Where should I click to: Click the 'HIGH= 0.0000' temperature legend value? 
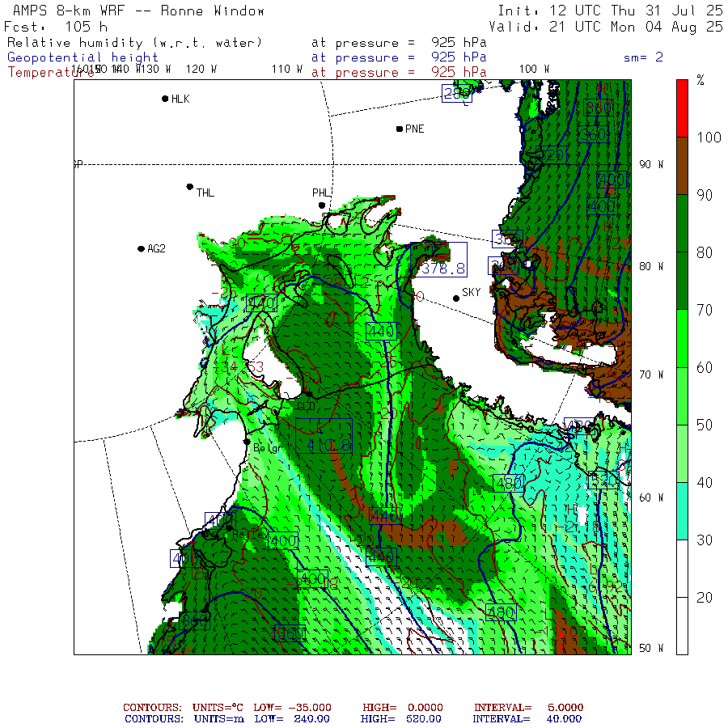(403, 708)
